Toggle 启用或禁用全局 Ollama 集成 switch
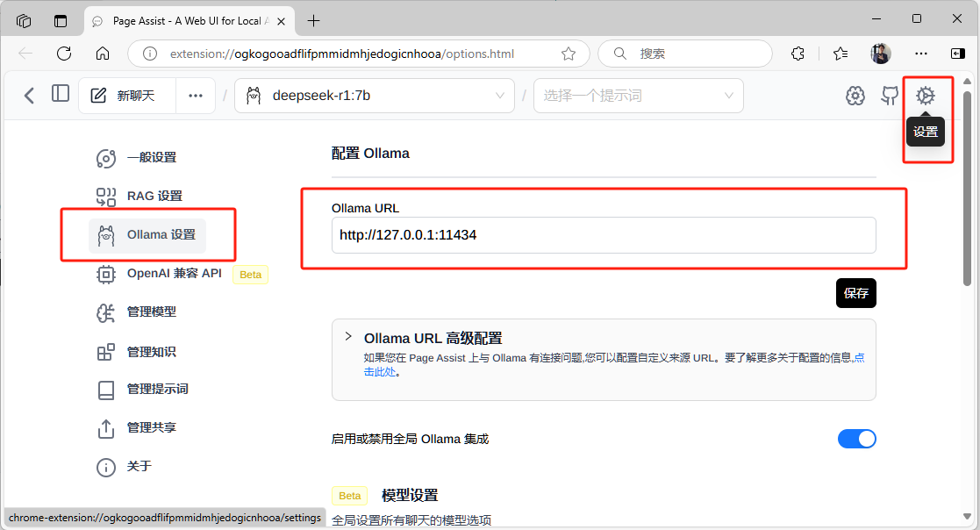Viewport: 980px width, 530px height. click(857, 439)
